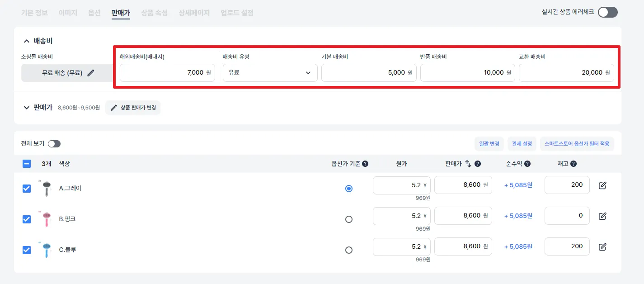The height and width of the screenshot is (284, 644).
Task: Toggle 실시간 상품 에러체크 switch
Action: tap(607, 12)
